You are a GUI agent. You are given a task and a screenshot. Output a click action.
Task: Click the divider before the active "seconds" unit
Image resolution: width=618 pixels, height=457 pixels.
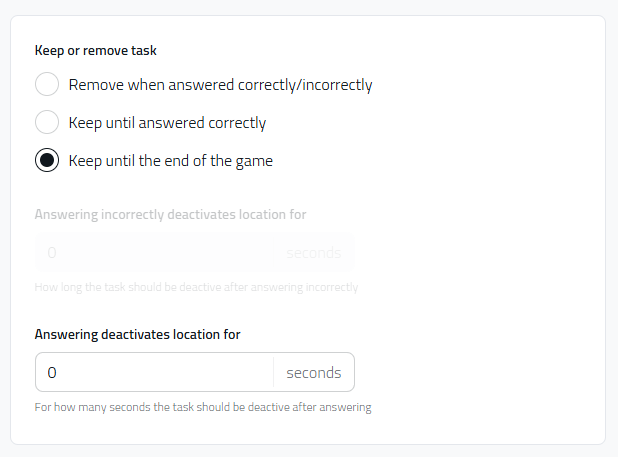pos(273,373)
